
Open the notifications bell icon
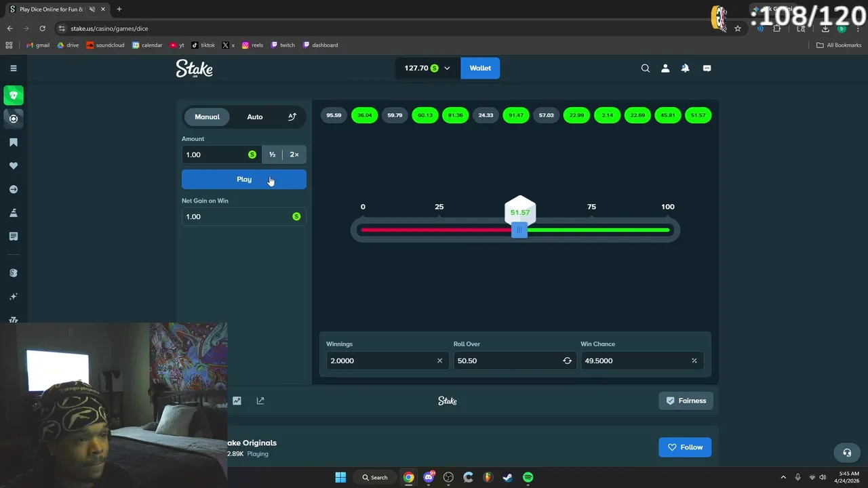coord(686,68)
